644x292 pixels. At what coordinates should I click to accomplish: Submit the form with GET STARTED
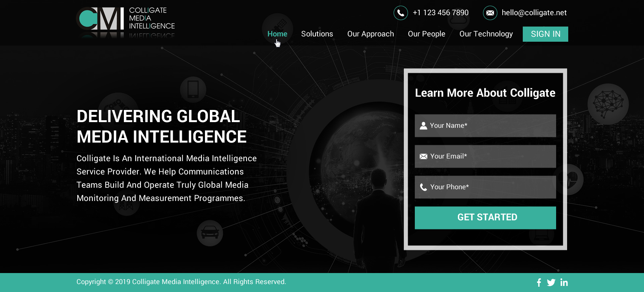(x=485, y=218)
